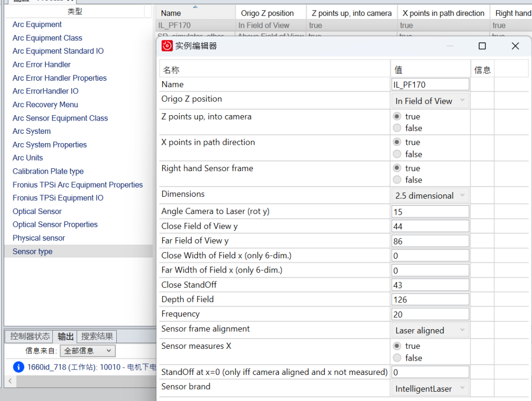Select Arc Units type
The image size is (532, 401).
pos(28,158)
